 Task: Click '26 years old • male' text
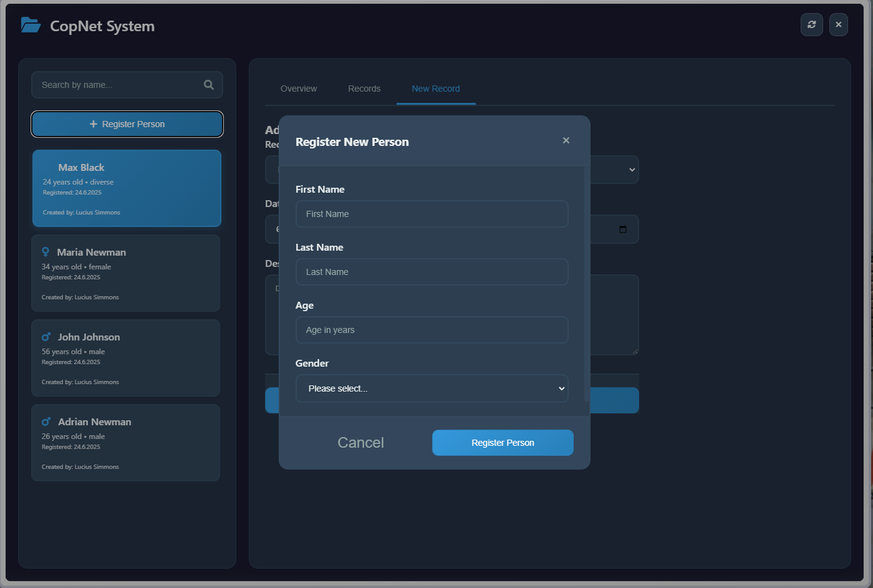73,436
